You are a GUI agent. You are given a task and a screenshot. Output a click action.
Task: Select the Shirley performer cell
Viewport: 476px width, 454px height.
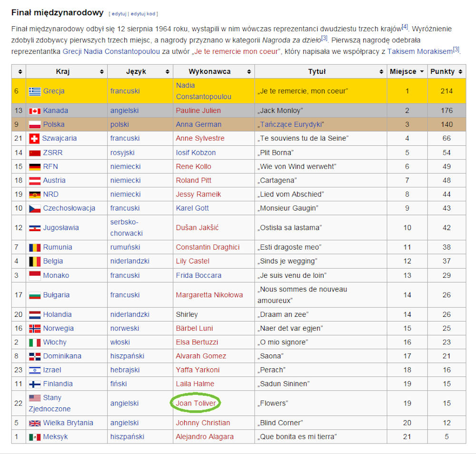tap(214, 315)
